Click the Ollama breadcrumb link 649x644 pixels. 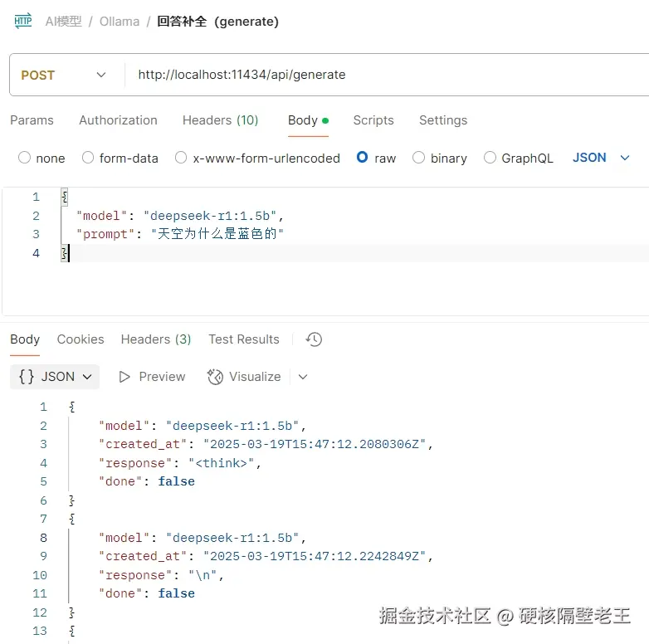coord(120,22)
